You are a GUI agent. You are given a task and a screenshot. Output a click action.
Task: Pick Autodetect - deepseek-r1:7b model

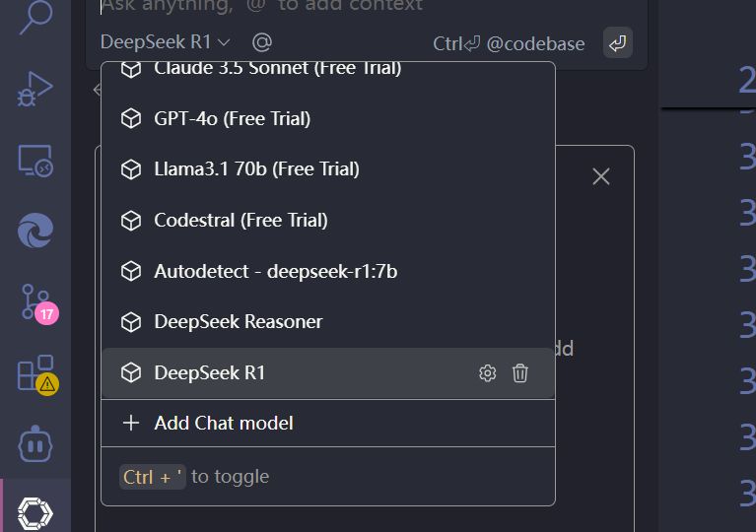[x=275, y=271]
